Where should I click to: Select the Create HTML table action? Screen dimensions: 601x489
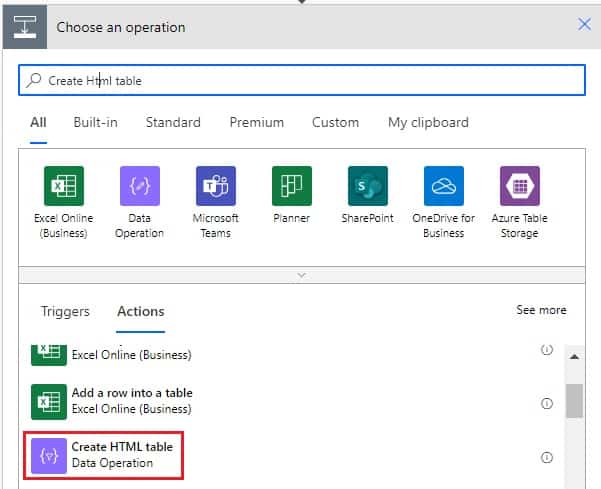[103, 455]
